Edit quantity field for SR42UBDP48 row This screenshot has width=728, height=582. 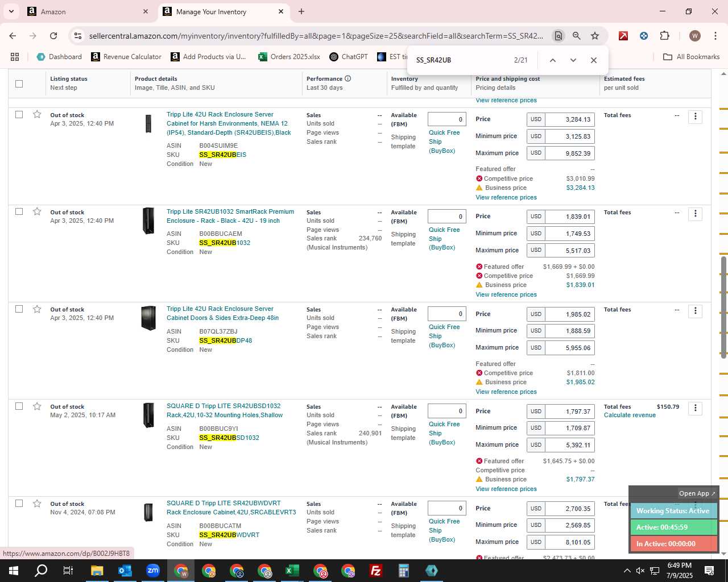click(447, 314)
